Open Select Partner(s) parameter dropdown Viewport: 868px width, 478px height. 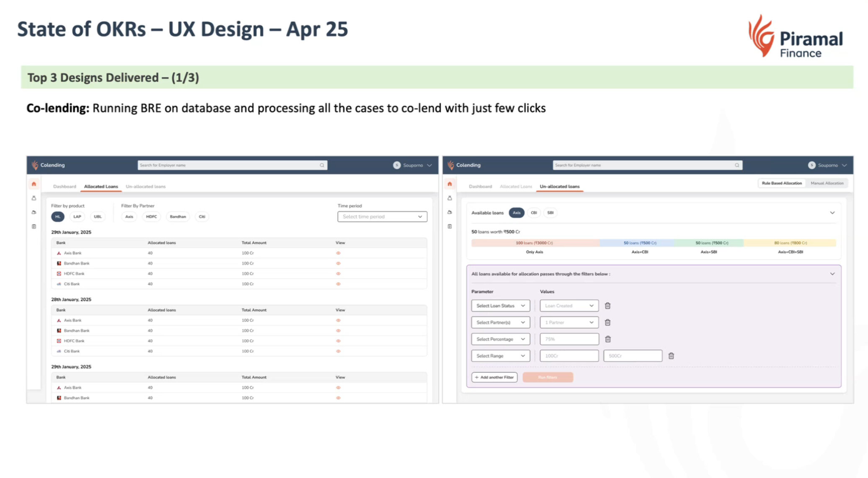pos(501,322)
